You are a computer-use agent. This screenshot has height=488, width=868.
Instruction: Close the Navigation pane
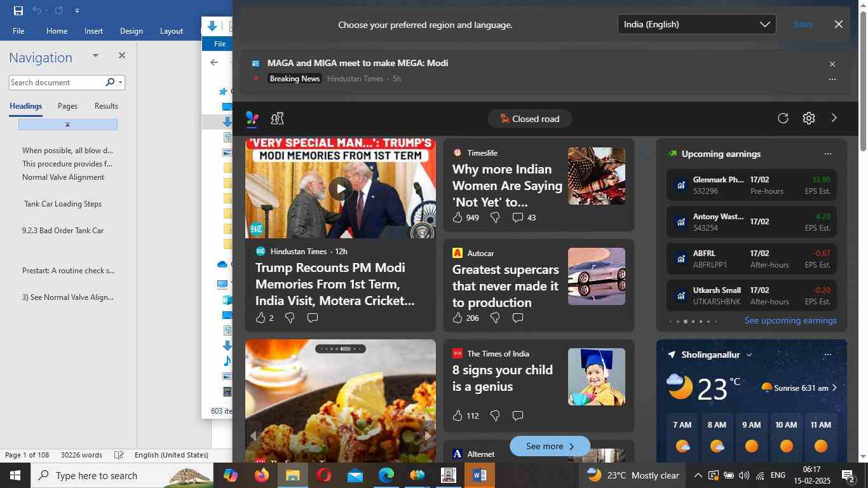pos(122,56)
